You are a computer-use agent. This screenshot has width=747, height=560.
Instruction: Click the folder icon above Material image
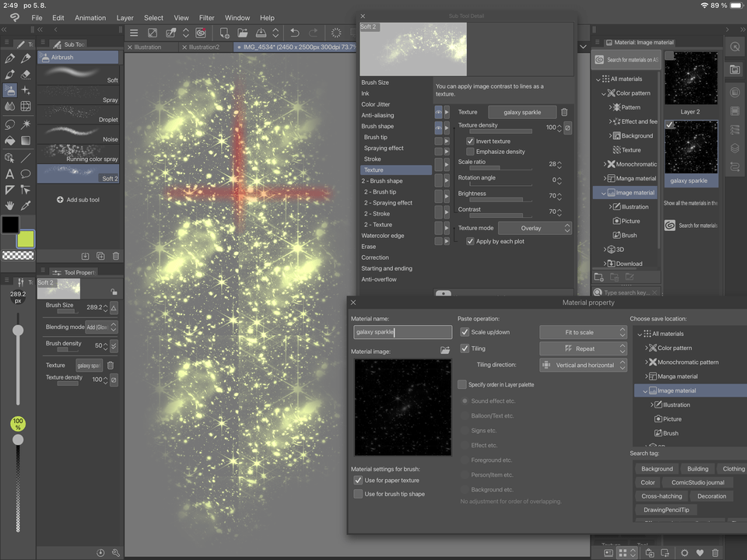[445, 351]
